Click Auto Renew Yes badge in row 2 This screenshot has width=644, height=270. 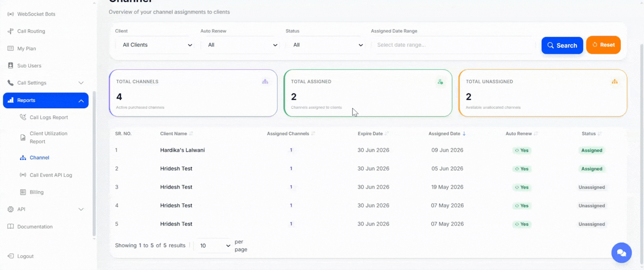[521, 169]
